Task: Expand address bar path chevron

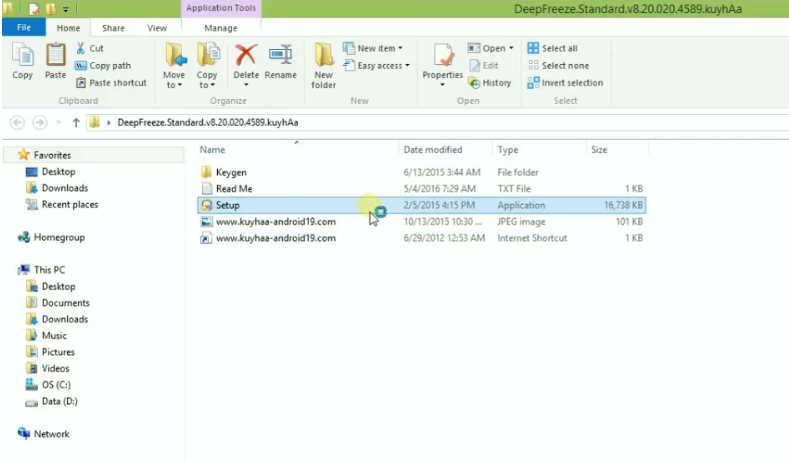Action: coord(109,122)
